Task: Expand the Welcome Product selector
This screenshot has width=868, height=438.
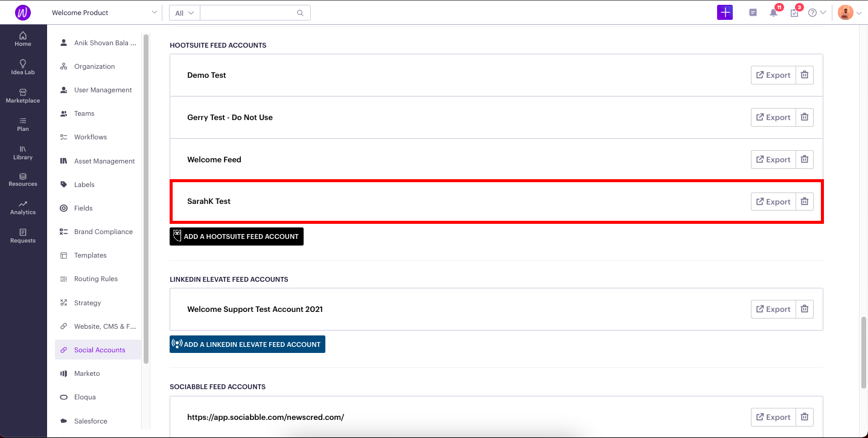Action: coord(104,13)
